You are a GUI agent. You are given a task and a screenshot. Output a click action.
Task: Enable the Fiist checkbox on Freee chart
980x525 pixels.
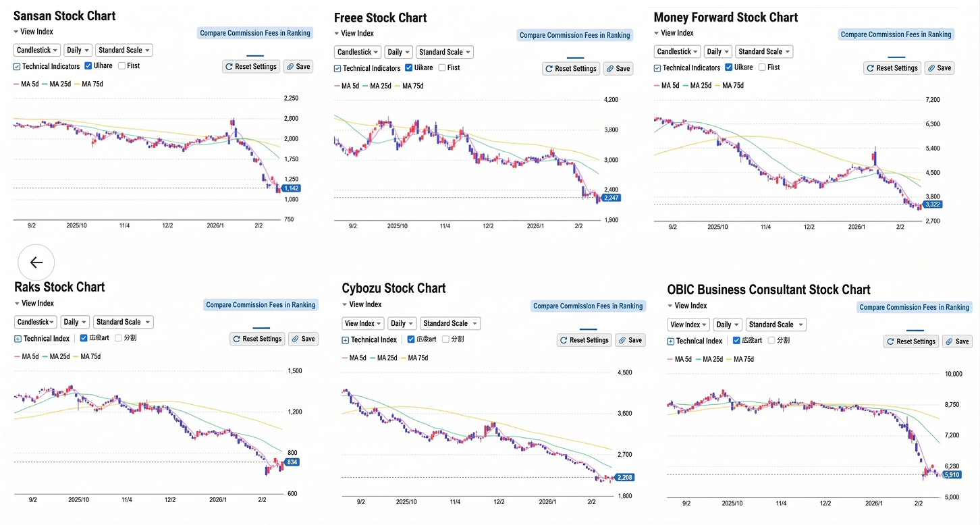[x=441, y=67]
